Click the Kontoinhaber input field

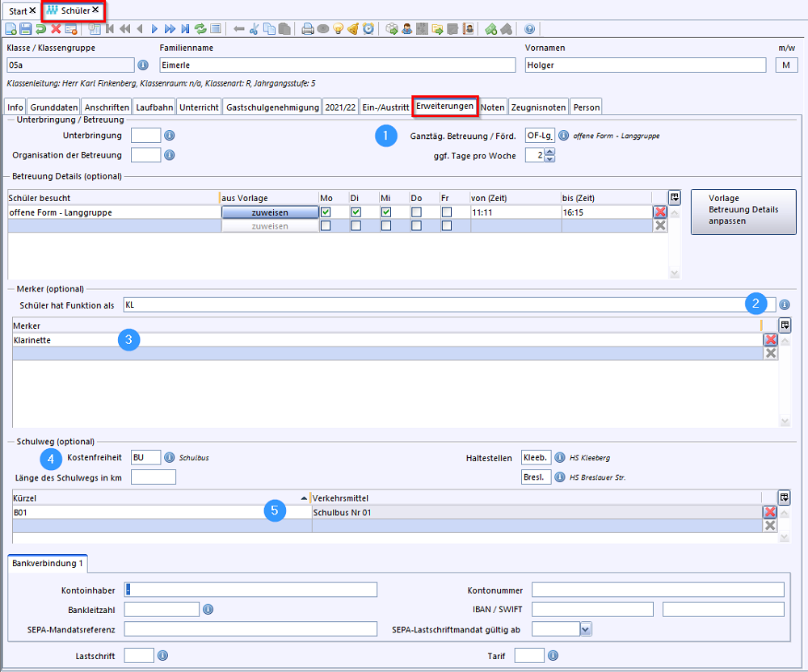click(250, 590)
